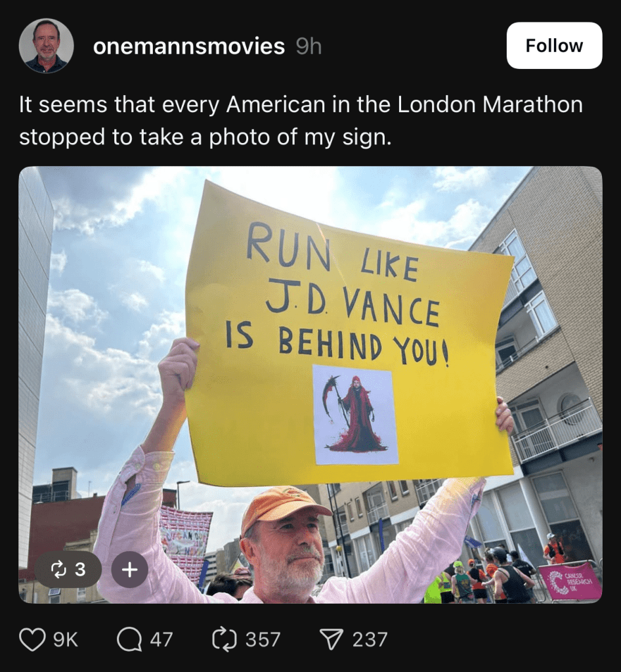
Task: Open the onemannsmovies username link
Action: point(189,46)
